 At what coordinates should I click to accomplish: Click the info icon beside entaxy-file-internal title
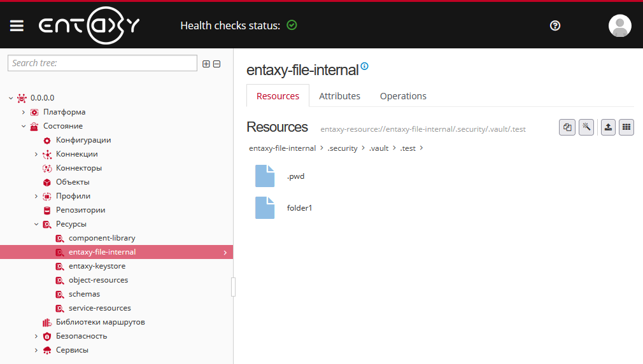point(365,66)
